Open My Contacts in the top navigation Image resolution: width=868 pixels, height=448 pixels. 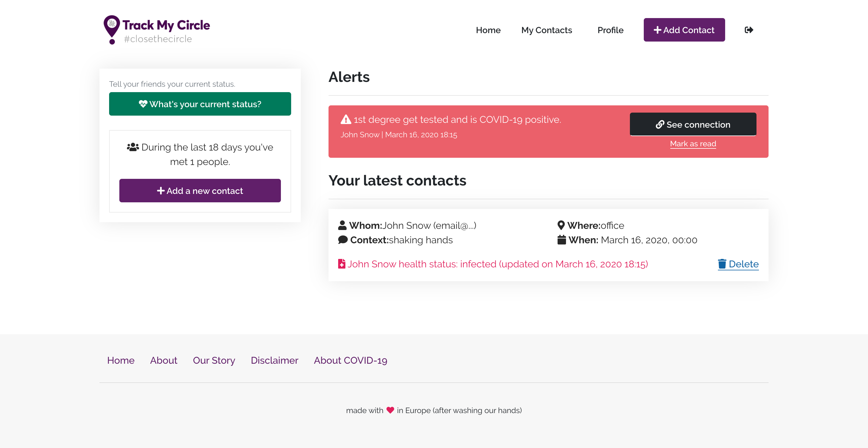(x=546, y=30)
